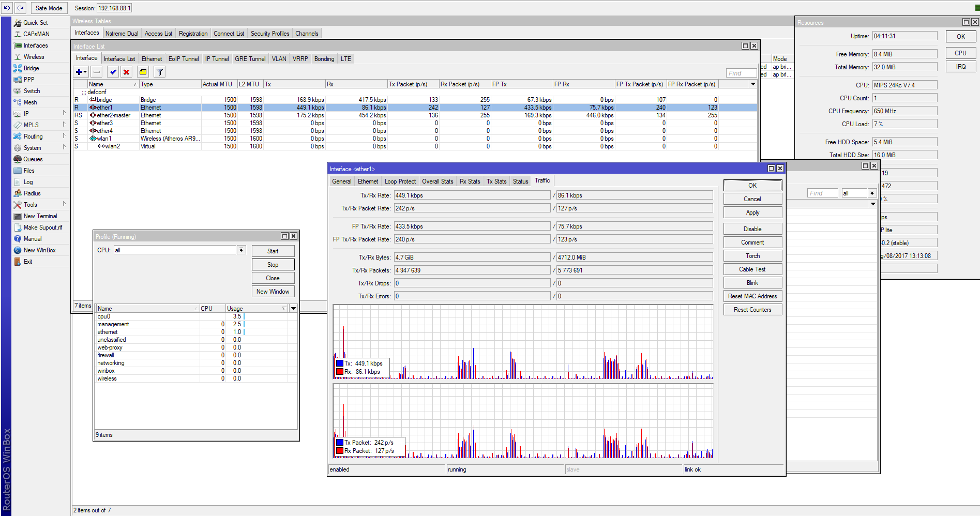Select the bridge interface row
This screenshot has height=516, width=980.
coord(415,100)
